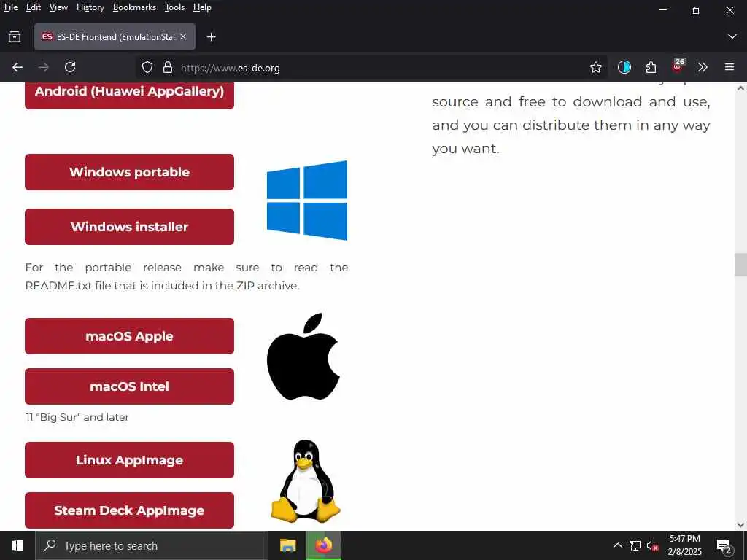Screen dimensions: 747x560
Task: Download the Steam Deck AppImage
Action: (x=129, y=510)
